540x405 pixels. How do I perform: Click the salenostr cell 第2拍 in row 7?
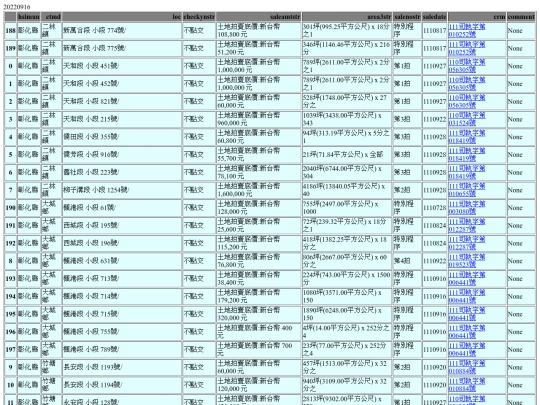407,190
